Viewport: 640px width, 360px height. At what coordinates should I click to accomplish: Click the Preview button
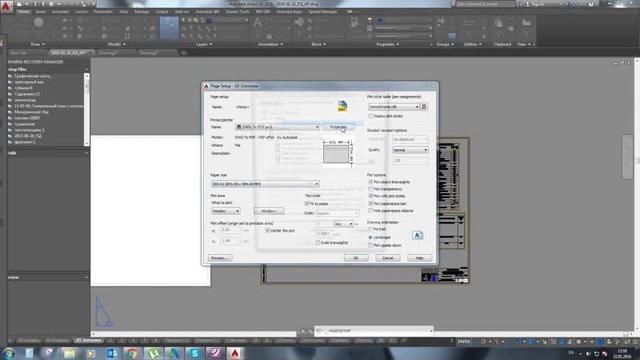(x=220, y=258)
